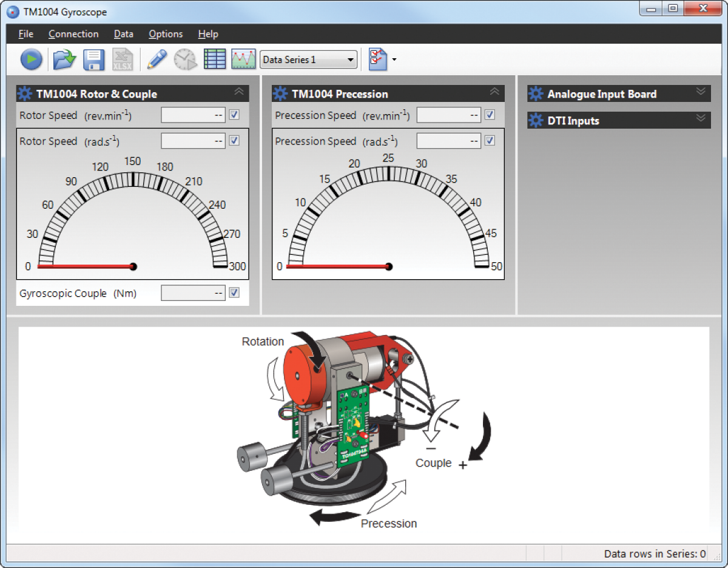Click the DTI Inputs gear icon
Screen dimensions: 728x568
tap(536, 121)
